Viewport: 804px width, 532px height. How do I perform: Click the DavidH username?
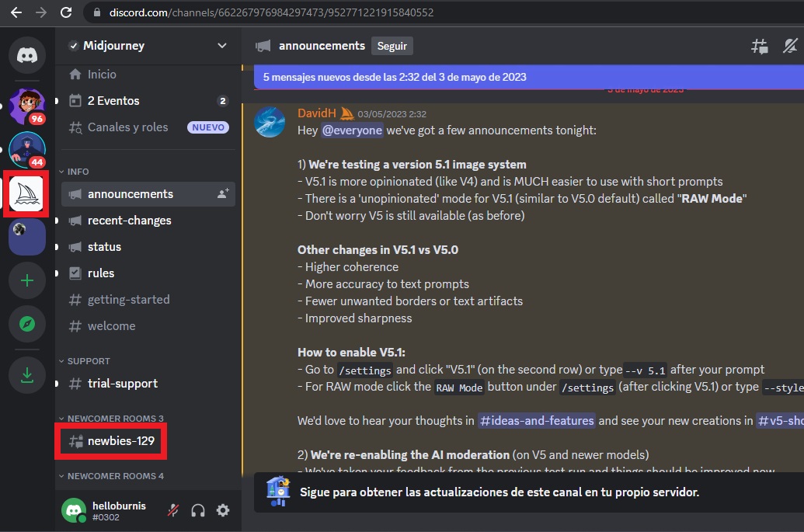click(316, 113)
